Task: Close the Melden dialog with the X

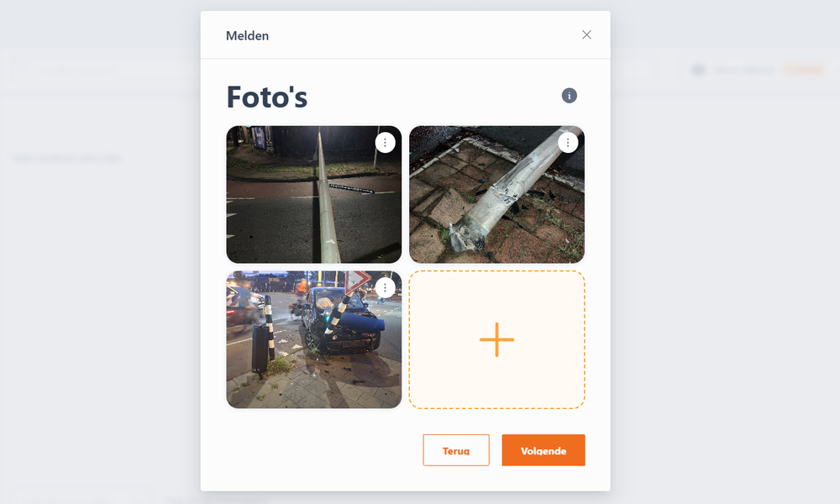Action: (586, 34)
